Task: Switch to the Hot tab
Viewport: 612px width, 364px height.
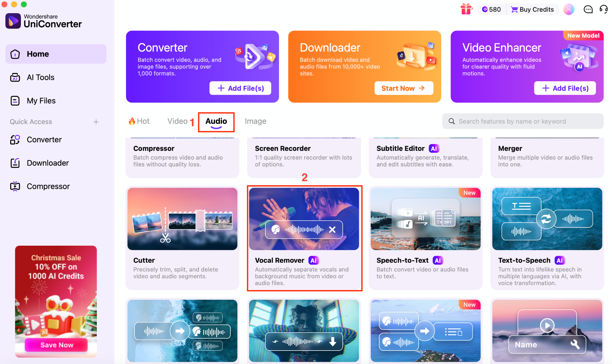Action: tap(139, 121)
